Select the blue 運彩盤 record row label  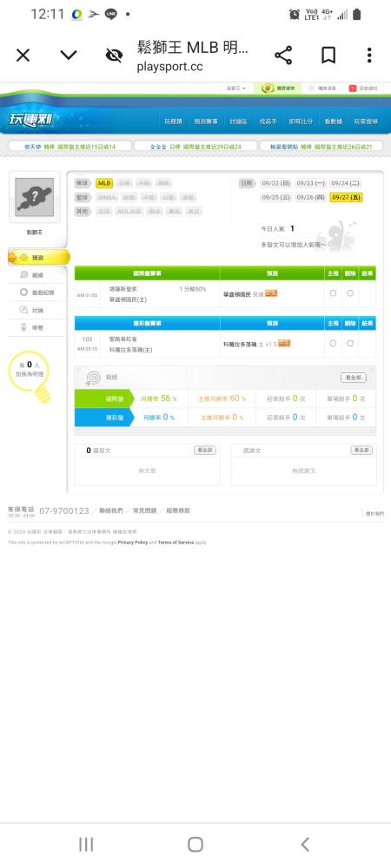[103, 418]
